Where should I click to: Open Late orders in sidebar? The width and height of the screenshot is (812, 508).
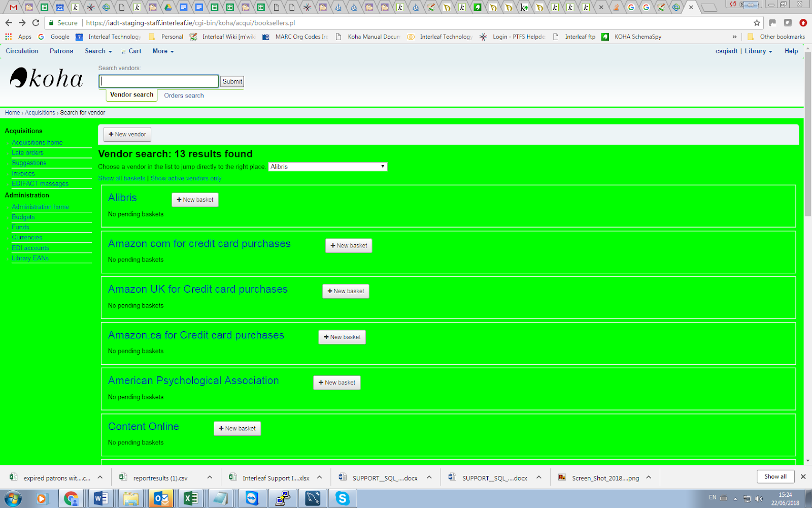[27, 153]
